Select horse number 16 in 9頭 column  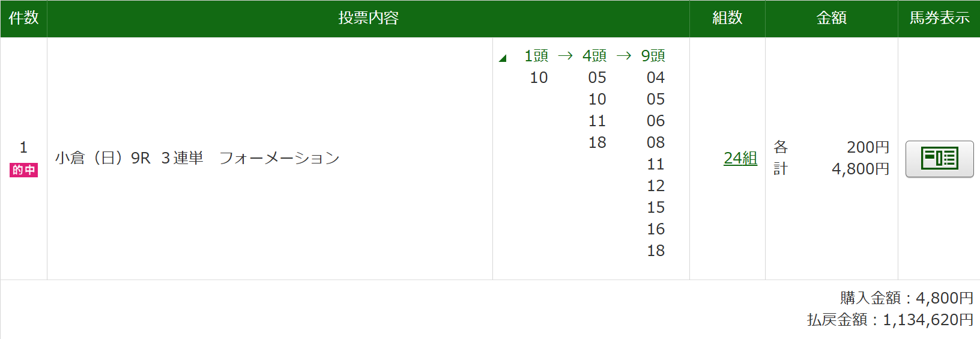pyautogui.click(x=656, y=229)
